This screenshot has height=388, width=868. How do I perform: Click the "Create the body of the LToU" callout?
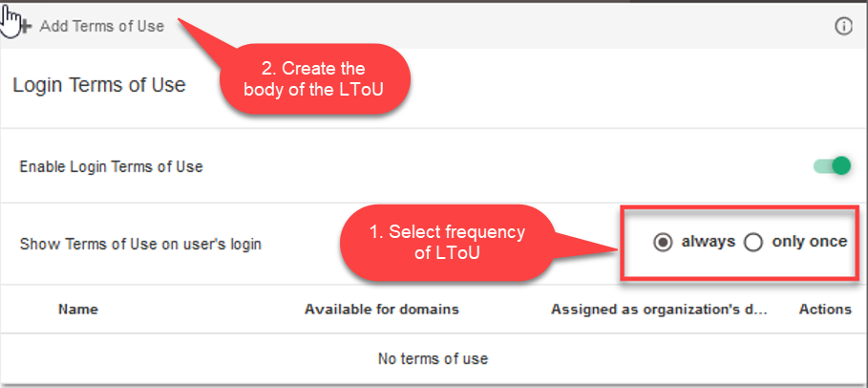[314, 78]
